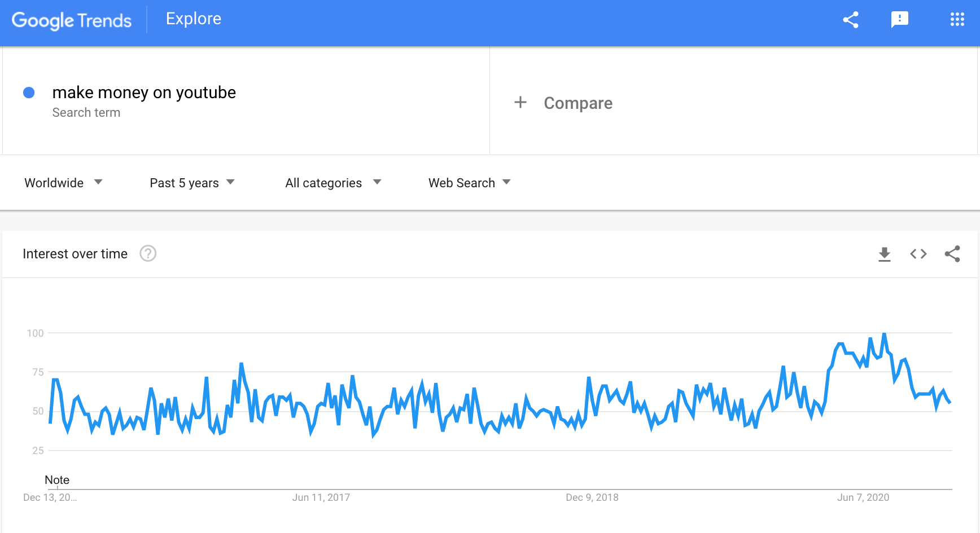Click the share icon in the header
Viewport: 980px width, 533px height.
pos(851,20)
